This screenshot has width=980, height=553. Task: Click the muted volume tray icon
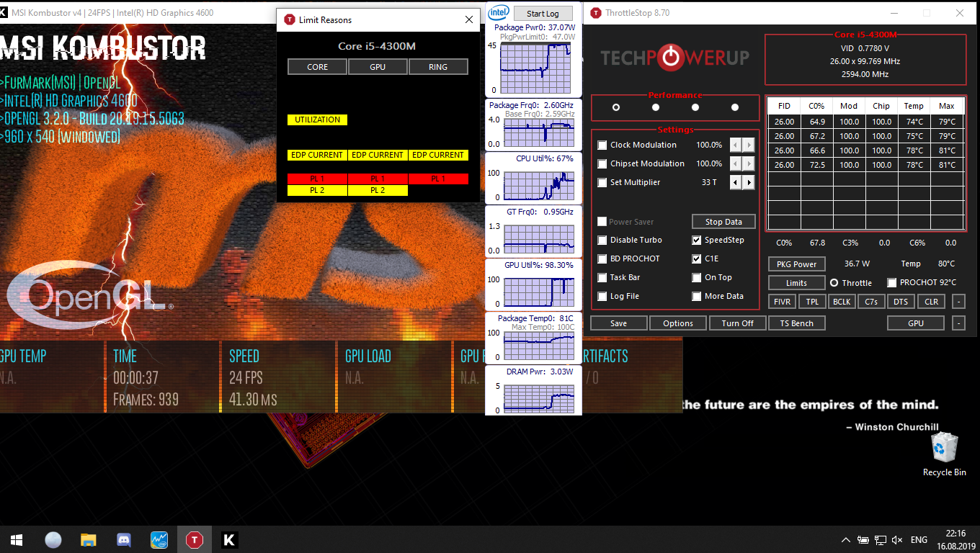(898, 540)
